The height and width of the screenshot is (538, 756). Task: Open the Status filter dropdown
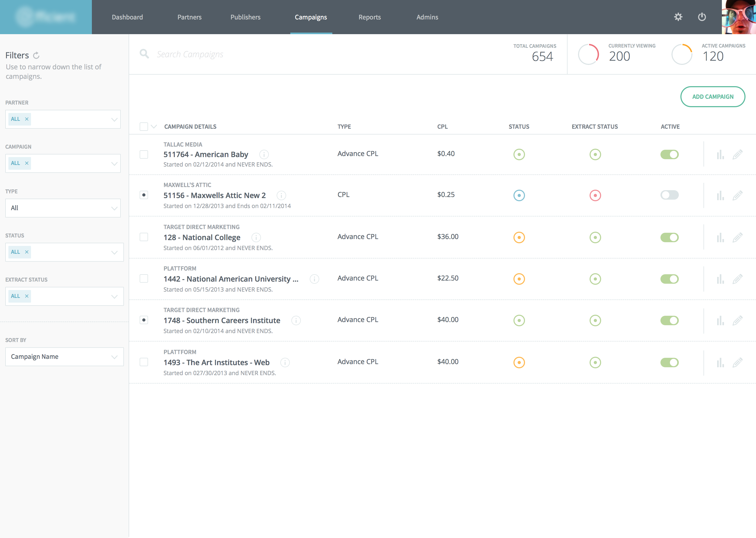pyautogui.click(x=65, y=252)
